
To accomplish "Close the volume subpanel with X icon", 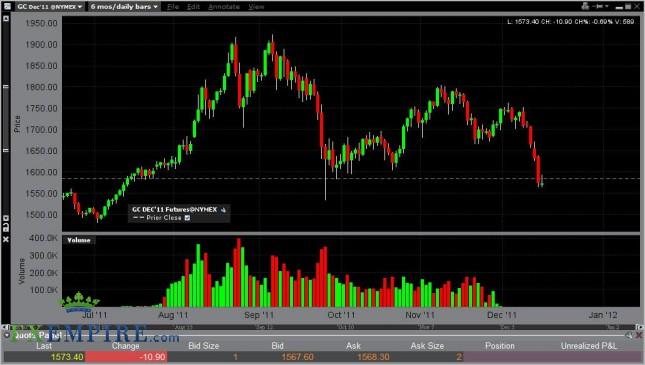I will coord(6,239).
